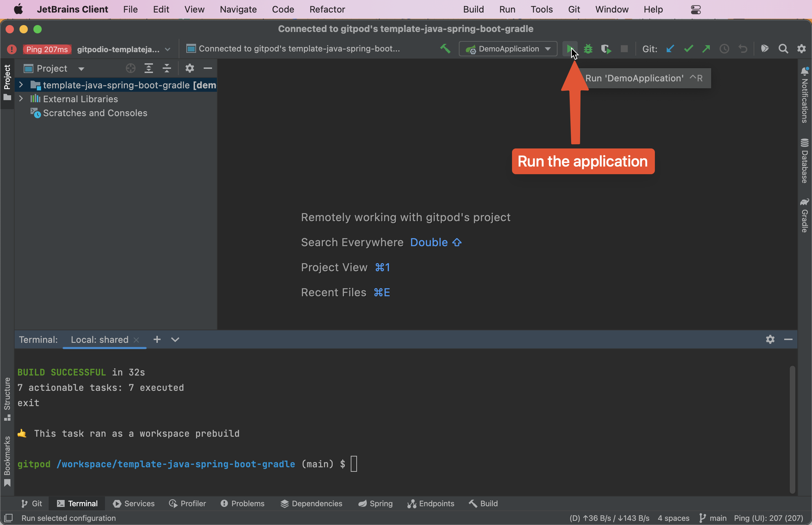812x525 pixels.
Task: Click Select Opened File target icon
Action: click(x=131, y=68)
